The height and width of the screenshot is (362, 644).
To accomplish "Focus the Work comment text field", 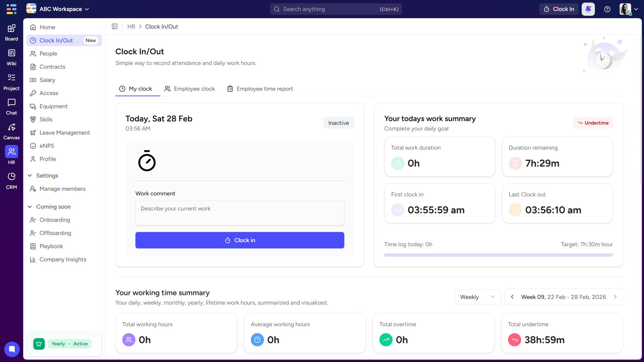I will click(x=240, y=213).
